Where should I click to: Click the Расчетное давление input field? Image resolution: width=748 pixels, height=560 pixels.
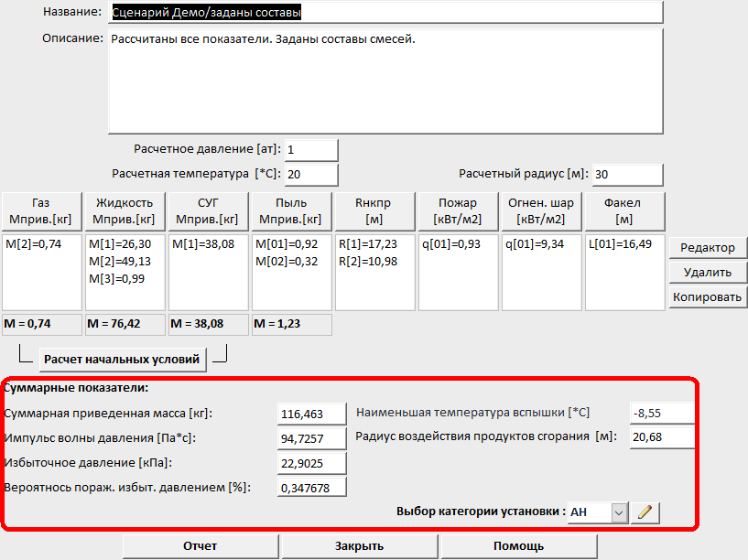point(311,150)
